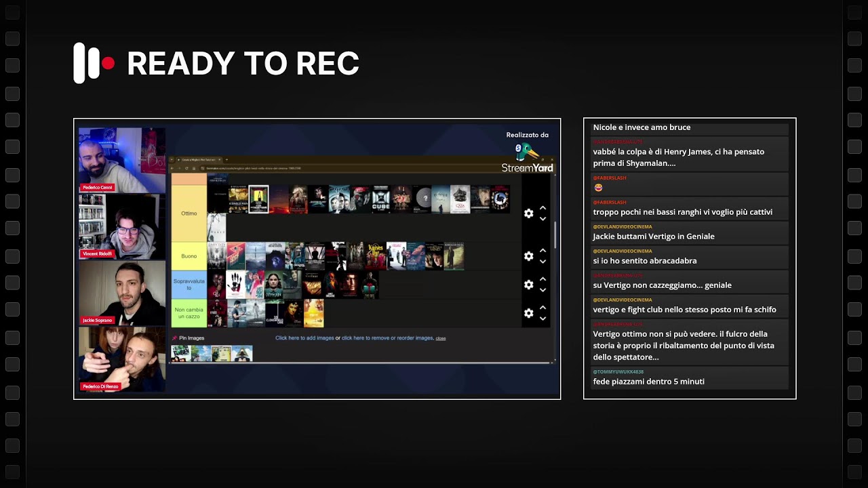The height and width of the screenshot is (488, 868).
Task: Click the StreamYard duck logo
Action: (526, 152)
